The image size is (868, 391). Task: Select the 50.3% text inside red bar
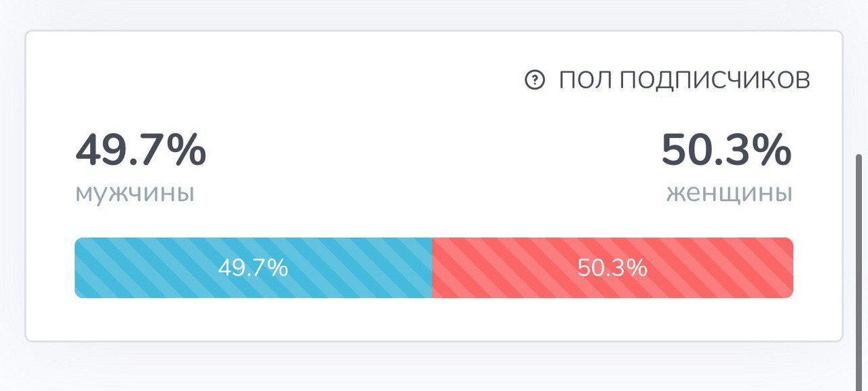pos(612,268)
